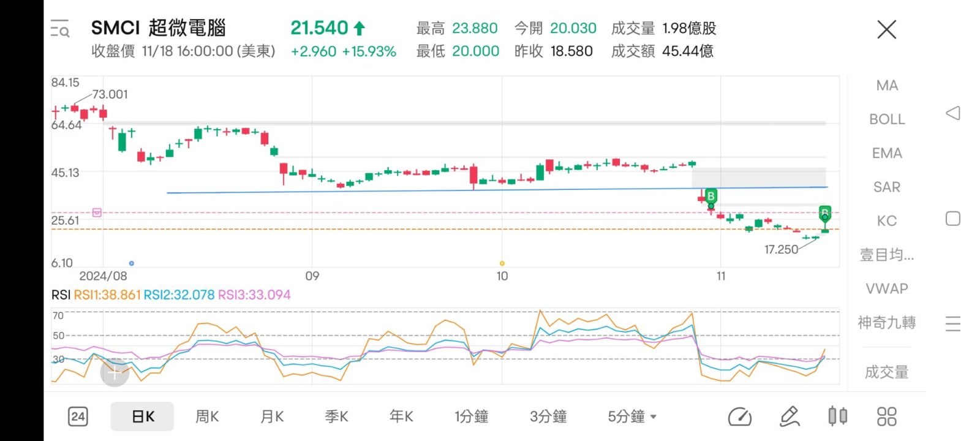The width and height of the screenshot is (980, 441).
Task: Toggle the SAR indicator
Action: point(887,187)
